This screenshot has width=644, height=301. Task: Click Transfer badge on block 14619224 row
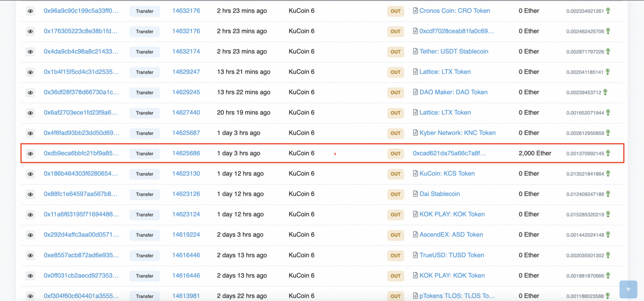tap(144, 235)
